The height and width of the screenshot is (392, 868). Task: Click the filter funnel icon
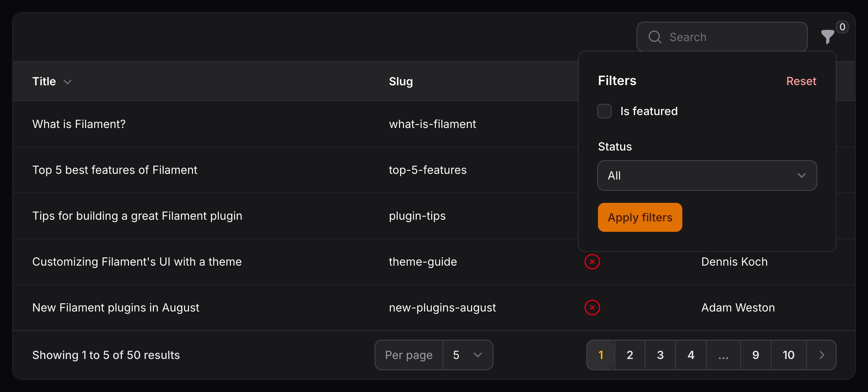827,36
